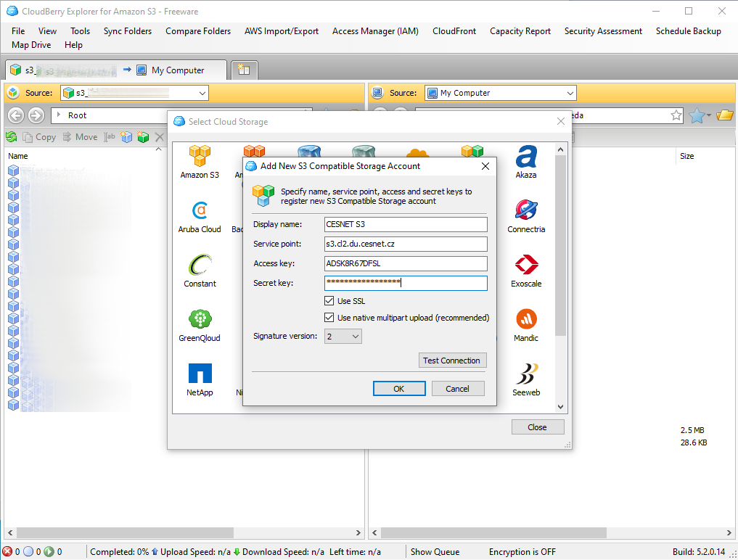
Task: Toggle Use native multipart upload checkbox
Action: coord(329,318)
